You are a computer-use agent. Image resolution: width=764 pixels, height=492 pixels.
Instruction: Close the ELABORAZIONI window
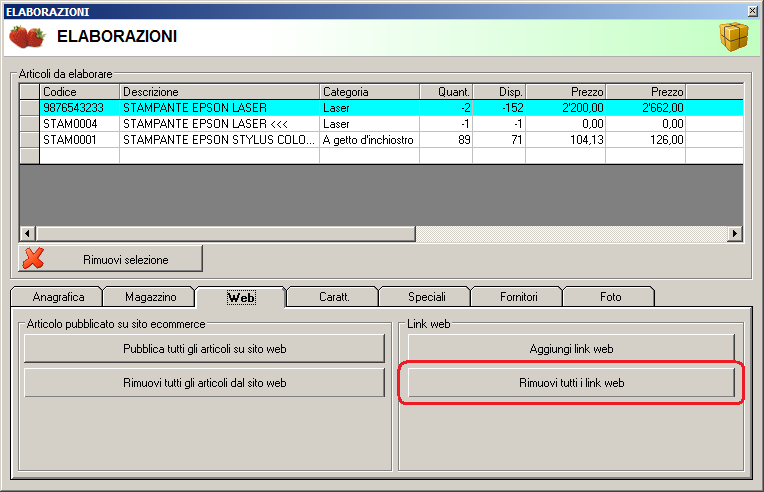click(x=752, y=11)
